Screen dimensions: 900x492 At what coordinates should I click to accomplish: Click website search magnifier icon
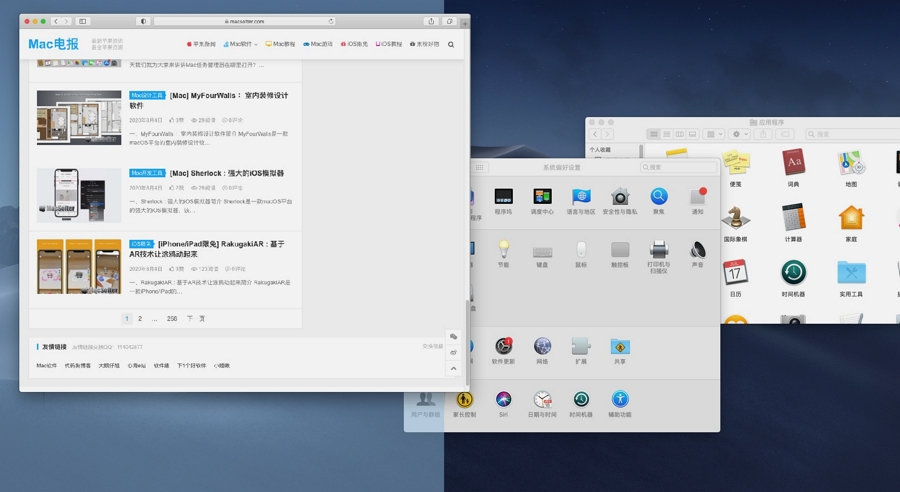pos(451,44)
